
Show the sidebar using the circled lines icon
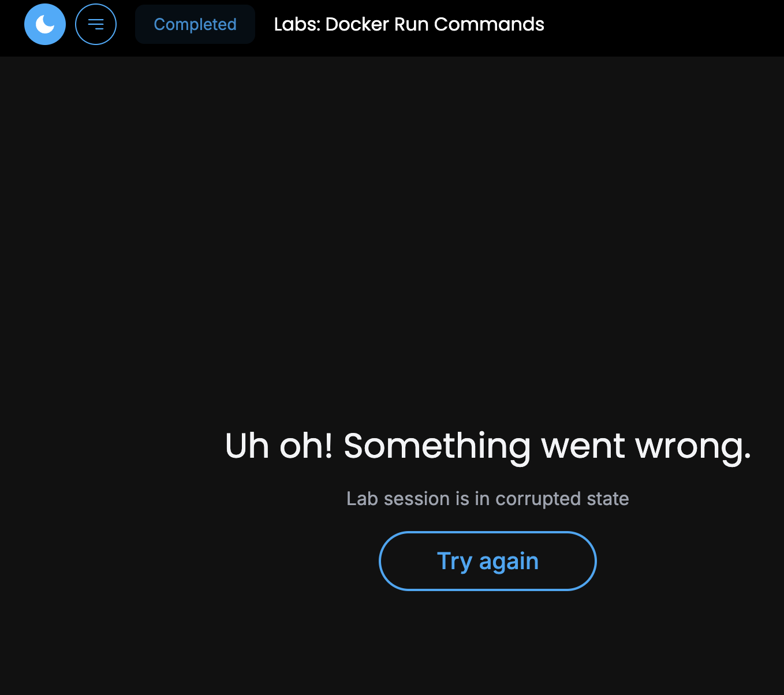pos(96,24)
